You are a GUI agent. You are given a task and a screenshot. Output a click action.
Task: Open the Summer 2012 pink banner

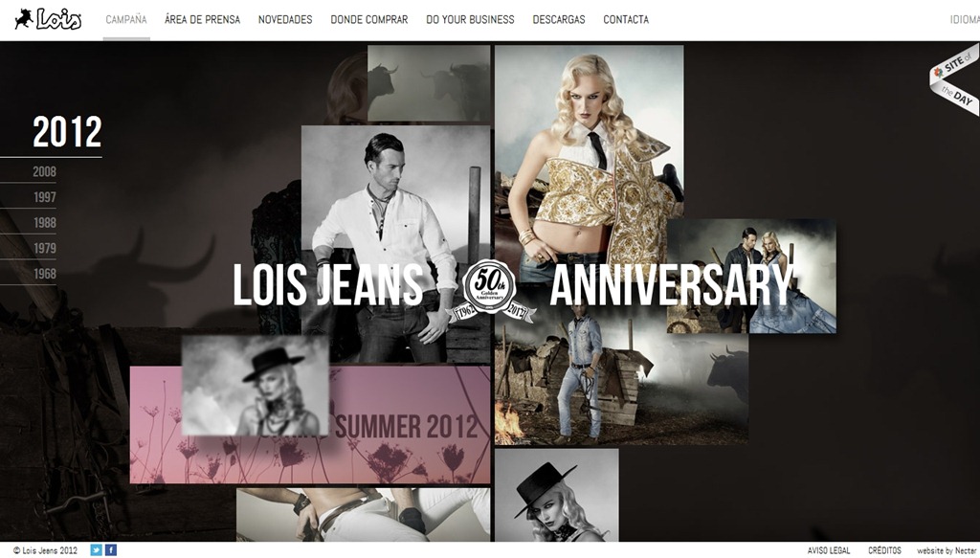click(x=310, y=425)
